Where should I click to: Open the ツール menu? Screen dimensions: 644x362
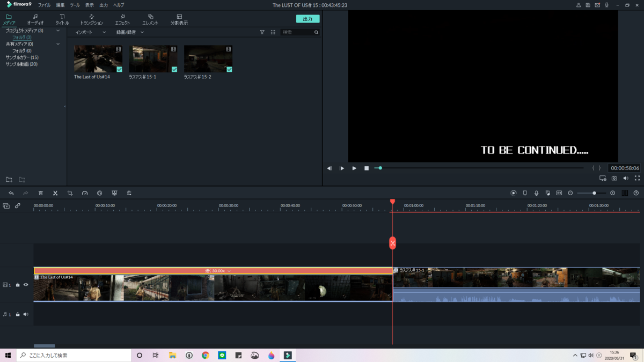[x=75, y=5]
